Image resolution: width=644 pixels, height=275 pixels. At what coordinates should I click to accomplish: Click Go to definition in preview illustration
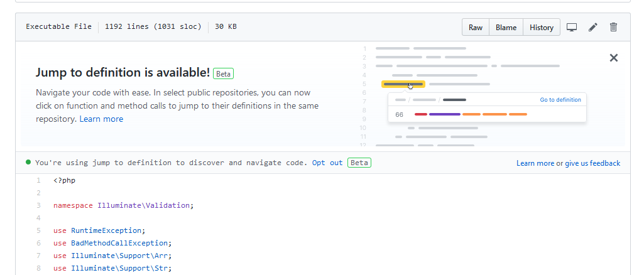tap(560, 100)
